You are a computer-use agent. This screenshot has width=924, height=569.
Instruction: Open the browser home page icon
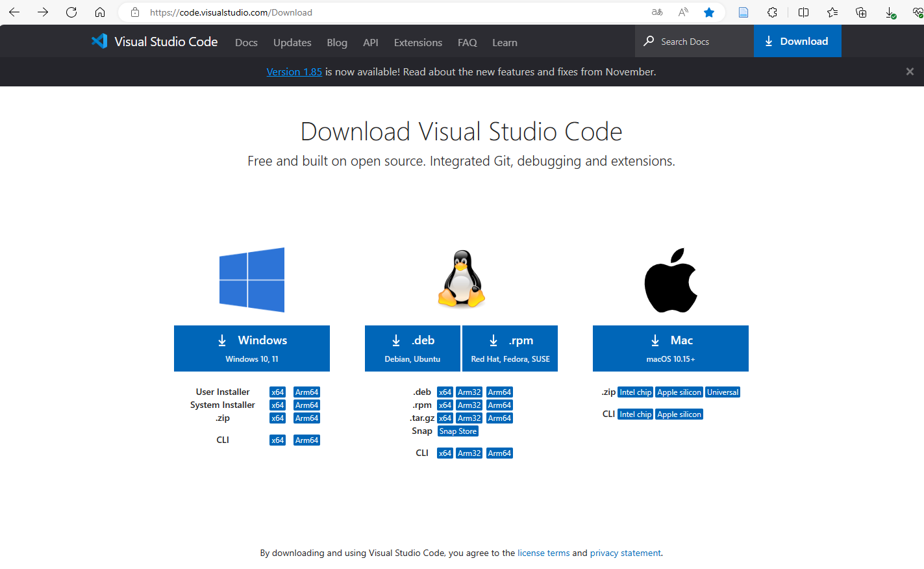[x=100, y=12]
